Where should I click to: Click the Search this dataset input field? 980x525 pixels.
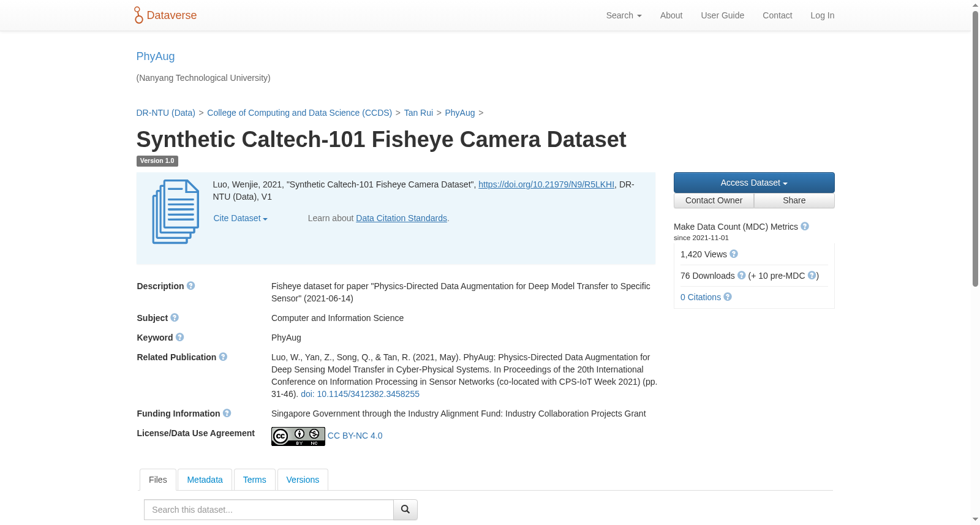[269, 510]
